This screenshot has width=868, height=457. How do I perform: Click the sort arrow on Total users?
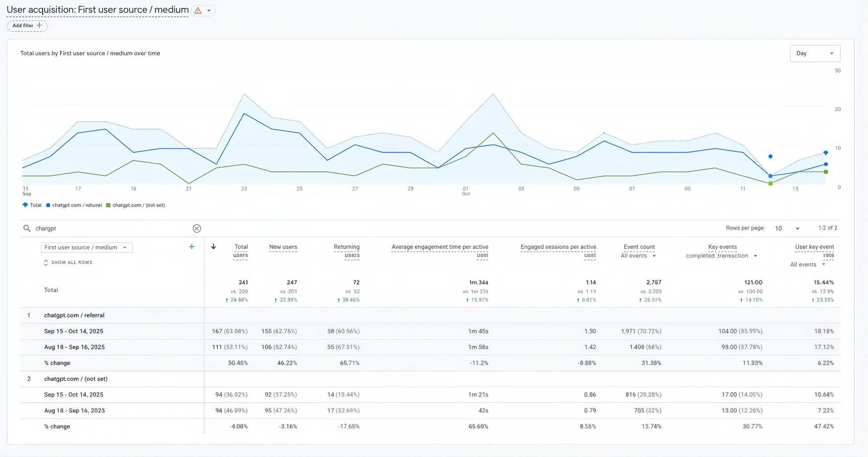click(213, 247)
